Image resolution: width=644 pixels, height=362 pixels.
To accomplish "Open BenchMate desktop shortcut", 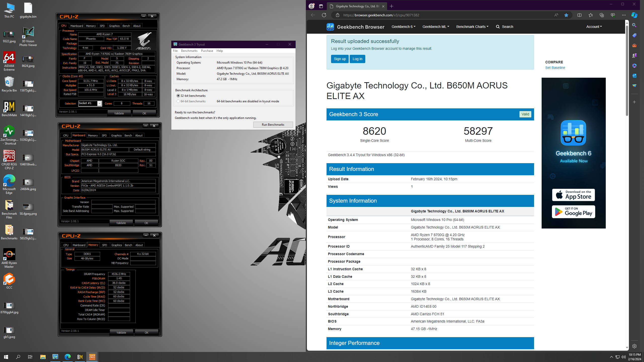I will pos(9,109).
